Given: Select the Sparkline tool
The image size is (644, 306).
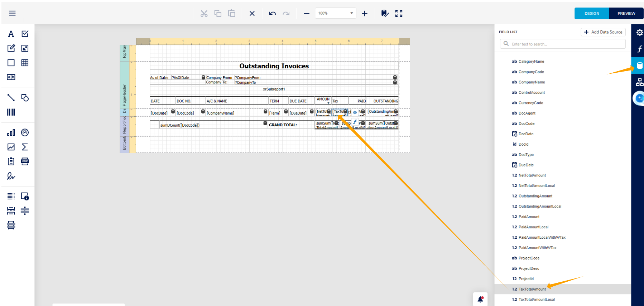Looking at the screenshot, I should pyautogui.click(x=11, y=147).
